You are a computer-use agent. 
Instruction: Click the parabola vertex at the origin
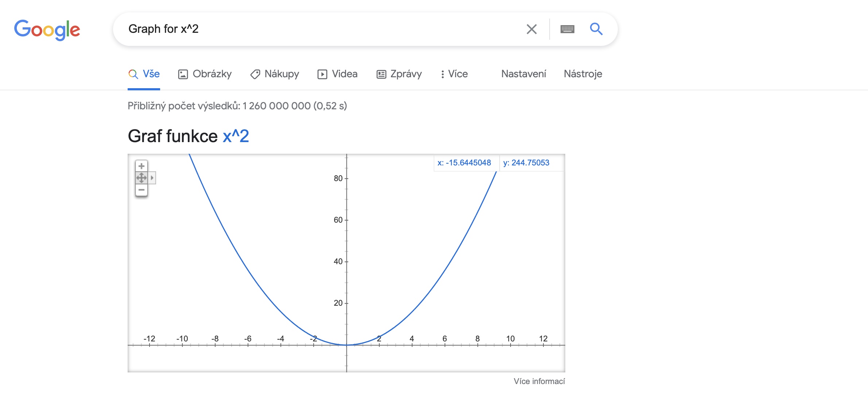346,345
